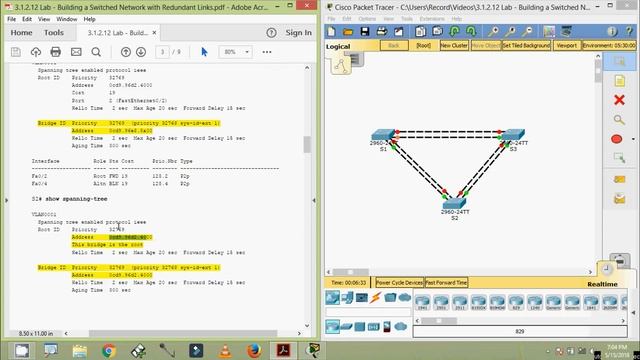This screenshot has width=640, height=360.
Task: Switch to Acrobat Home tab
Action: click(21, 33)
